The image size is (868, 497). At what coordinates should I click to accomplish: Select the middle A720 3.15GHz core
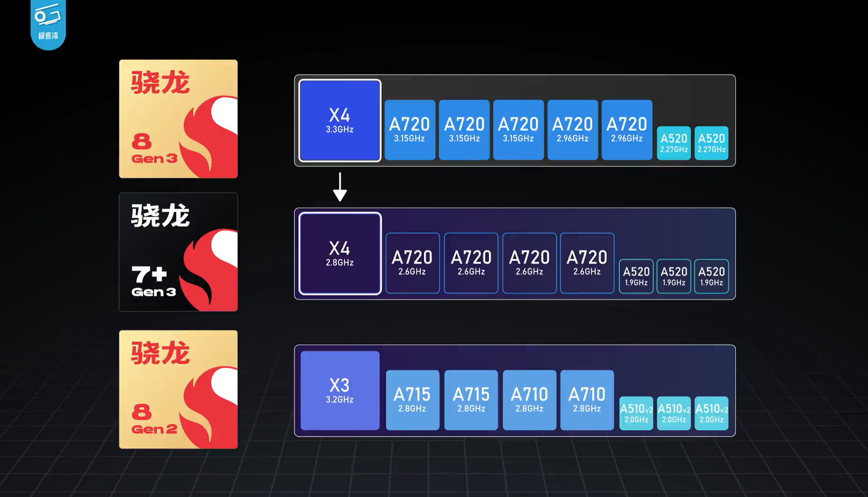(464, 130)
